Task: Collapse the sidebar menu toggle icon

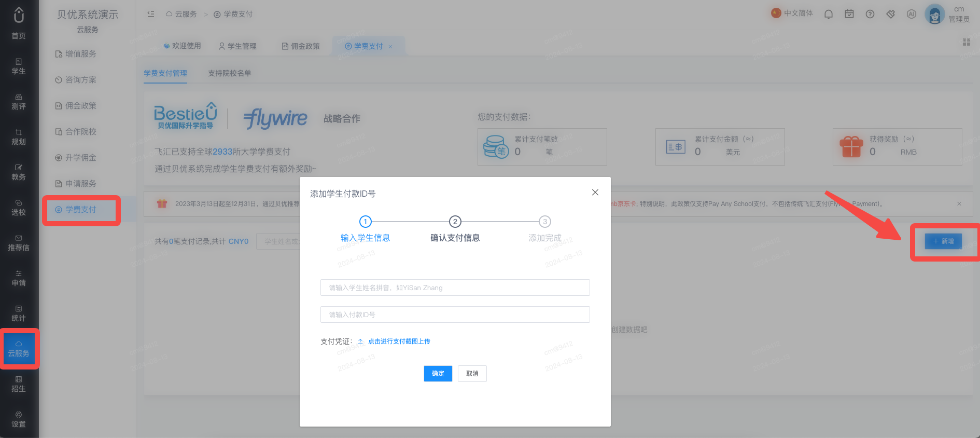Action: pos(151,14)
